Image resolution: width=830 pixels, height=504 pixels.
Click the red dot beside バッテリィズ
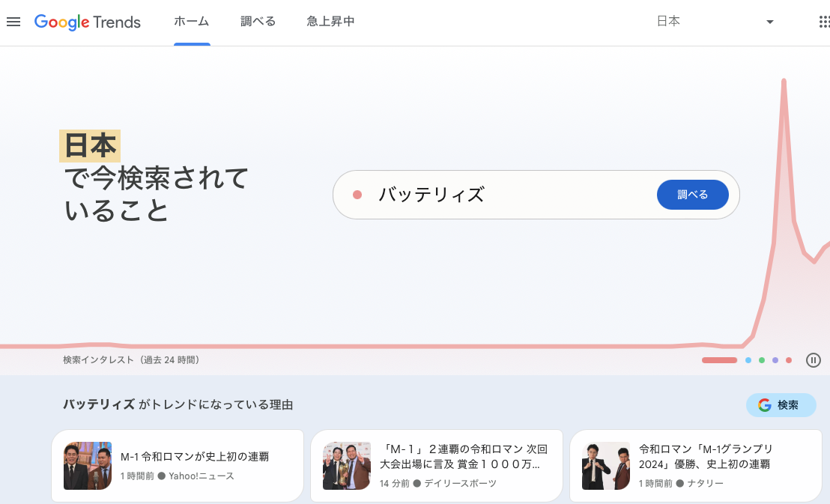(357, 195)
